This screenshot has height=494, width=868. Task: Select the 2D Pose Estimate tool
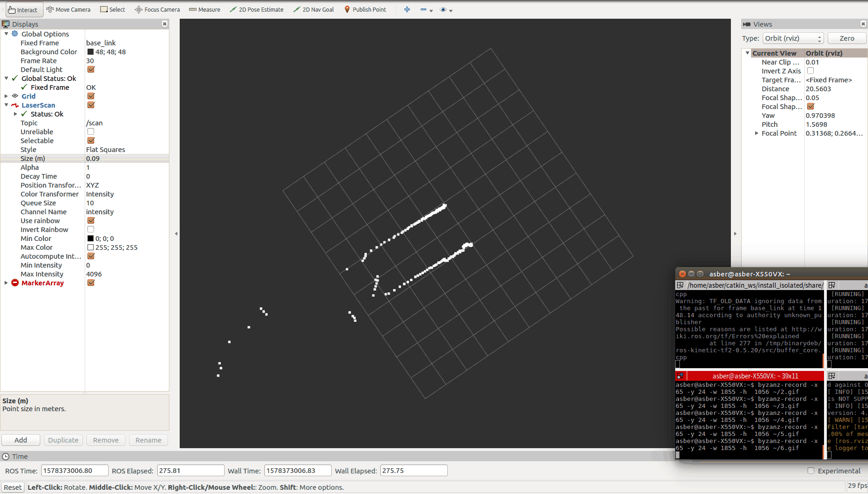[256, 9]
